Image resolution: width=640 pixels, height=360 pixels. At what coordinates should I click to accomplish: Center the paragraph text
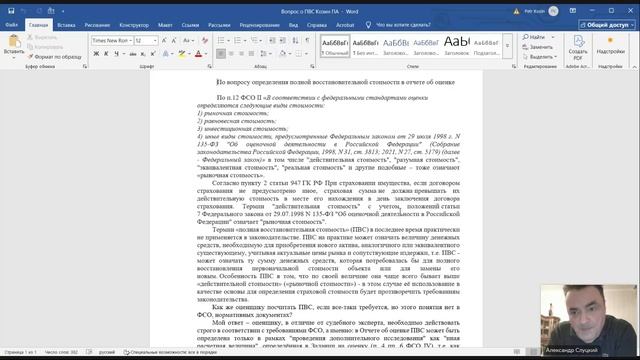click(x=231, y=54)
